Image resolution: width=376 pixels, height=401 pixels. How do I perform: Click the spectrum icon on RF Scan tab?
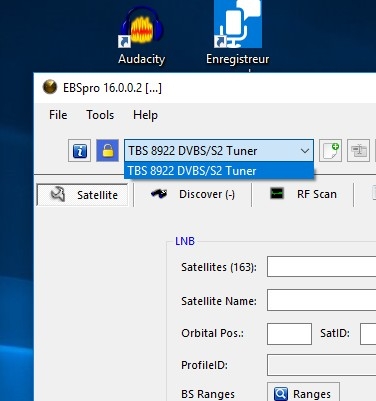(x=277, y=193)
